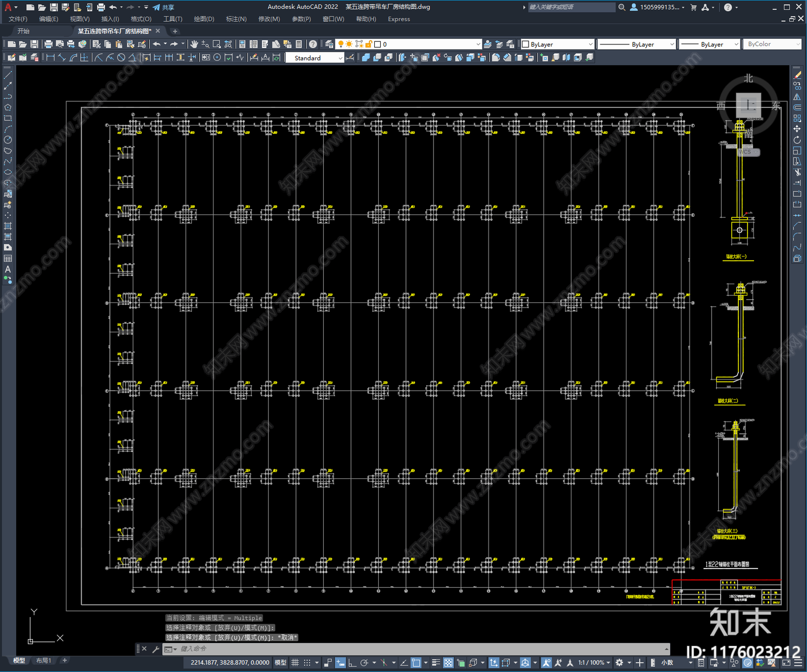Toggle grid display in status bar
Viewport: 807px width, 672px height.
pyautogui.click(x=296, y=662)
